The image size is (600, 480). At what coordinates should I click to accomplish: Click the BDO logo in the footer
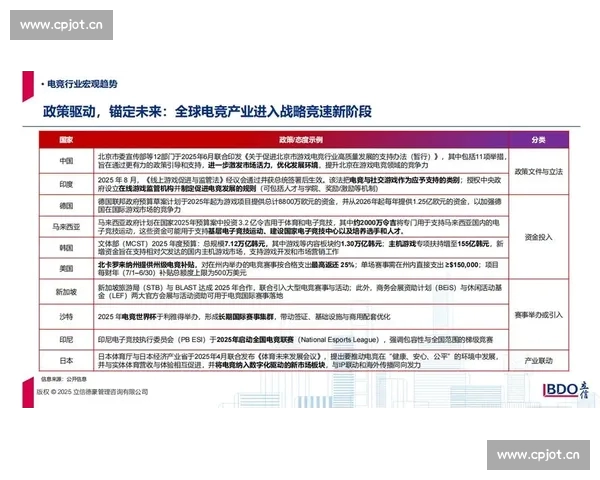[x=566, y=390]
